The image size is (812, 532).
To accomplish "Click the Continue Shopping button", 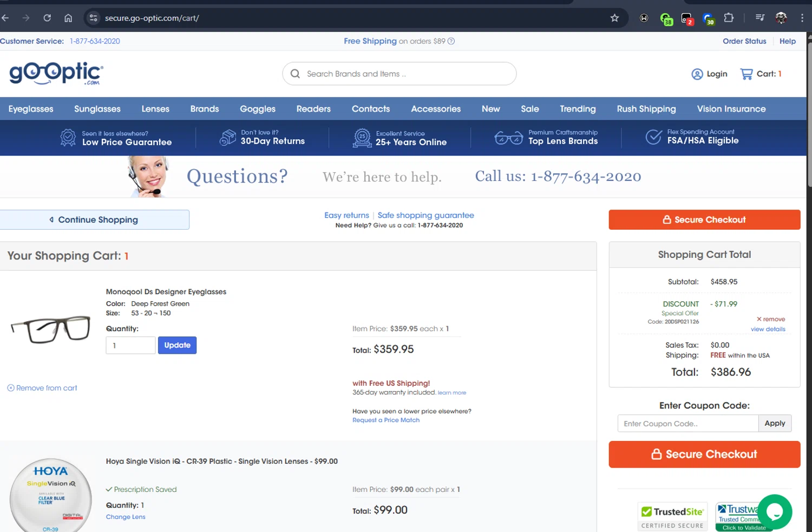I will [x=95, y=219].
